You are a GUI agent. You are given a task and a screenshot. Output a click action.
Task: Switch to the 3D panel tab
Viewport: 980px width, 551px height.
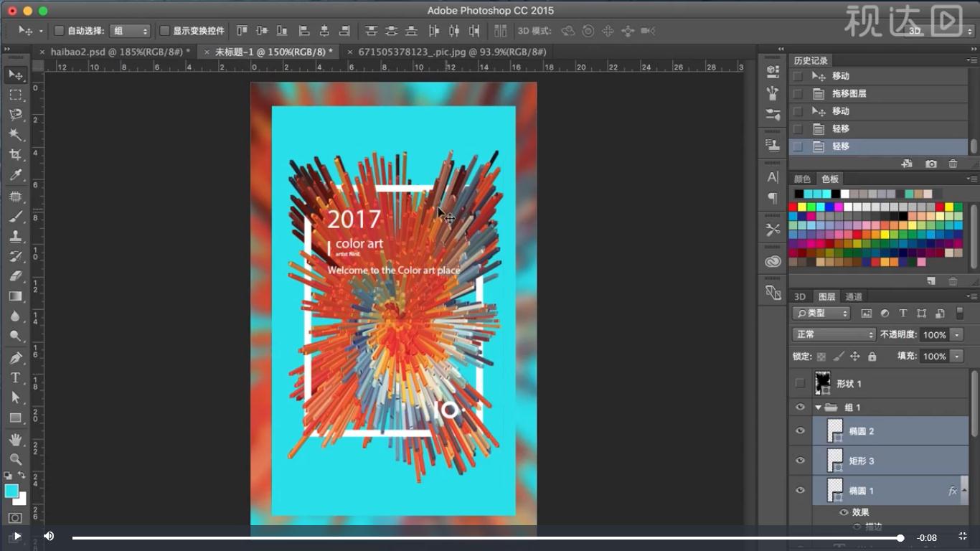[800, 297]
